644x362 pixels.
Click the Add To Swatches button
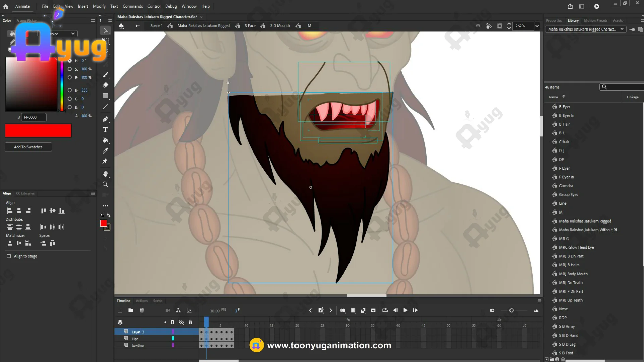[x=28, y=147]
